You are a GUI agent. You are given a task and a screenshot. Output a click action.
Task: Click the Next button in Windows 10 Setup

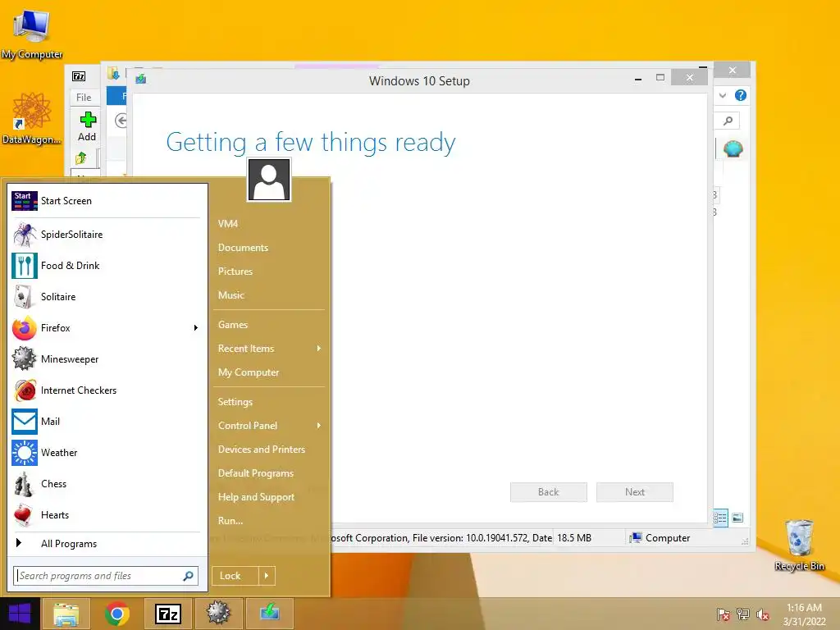pyautogui.click(x=635, y=492)
